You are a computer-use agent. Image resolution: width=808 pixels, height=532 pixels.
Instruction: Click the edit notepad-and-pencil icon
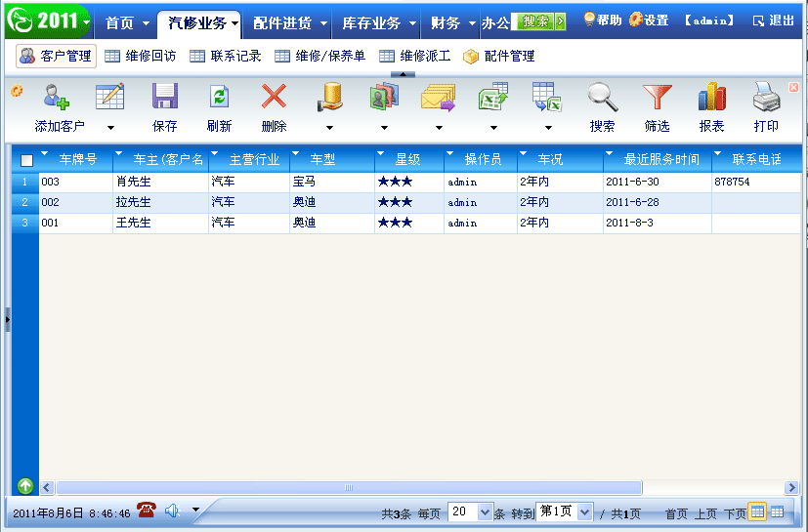[x=110, y=97]
